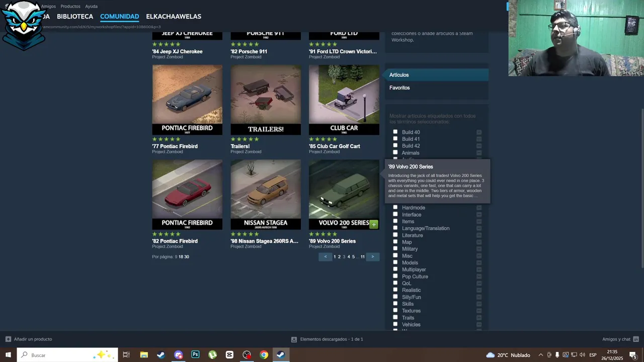Open Photoshop from the taskbar
Image resolution: width=644 pixels, height=362 pixels.
(x=195, y=355)
